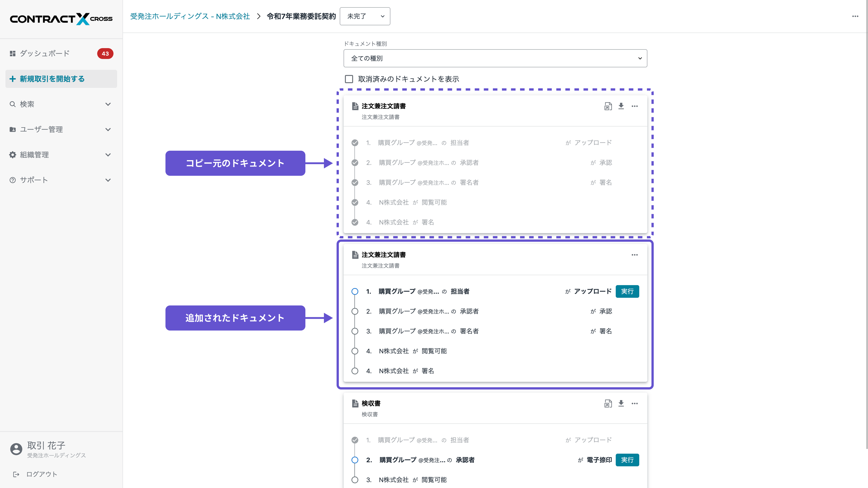Open the 未完了 status selector
The image size is (868, 488).
[365, 16]
